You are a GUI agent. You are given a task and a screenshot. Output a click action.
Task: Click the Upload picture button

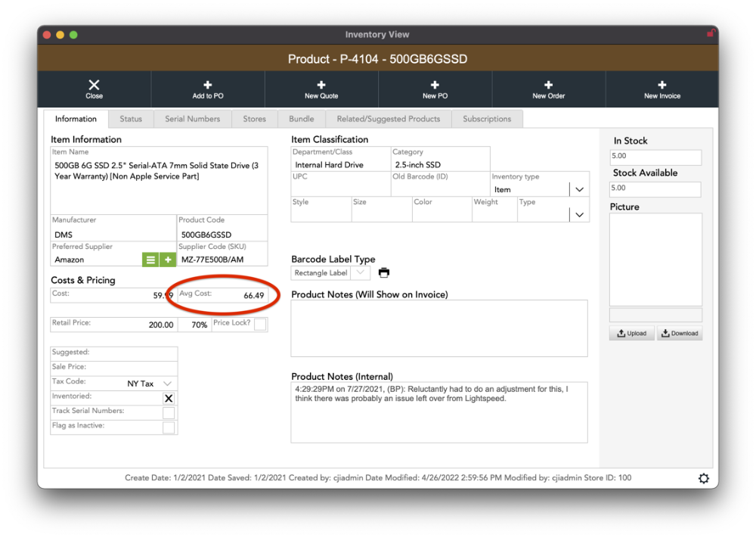[631, 334]
